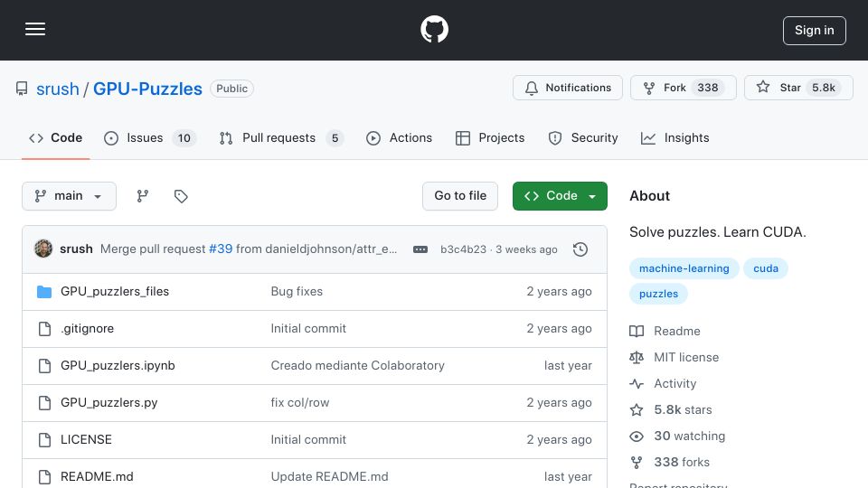Open the Actions tab
The image size is (868, 488).
[399, 137]
